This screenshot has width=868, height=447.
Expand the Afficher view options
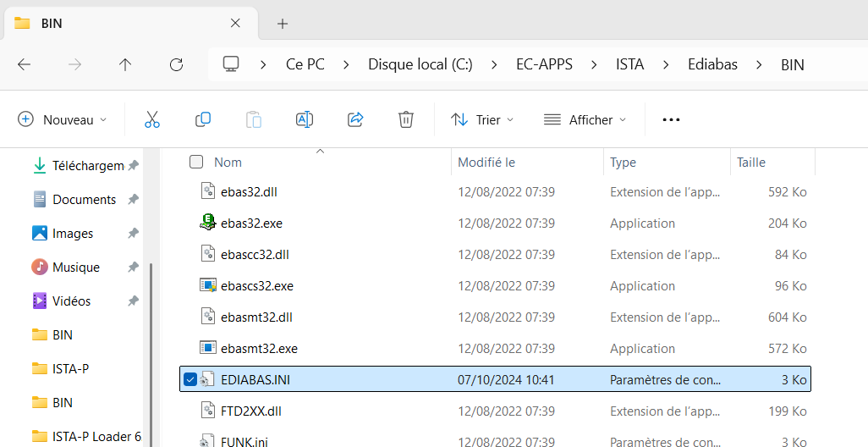(x=585, y=119)
